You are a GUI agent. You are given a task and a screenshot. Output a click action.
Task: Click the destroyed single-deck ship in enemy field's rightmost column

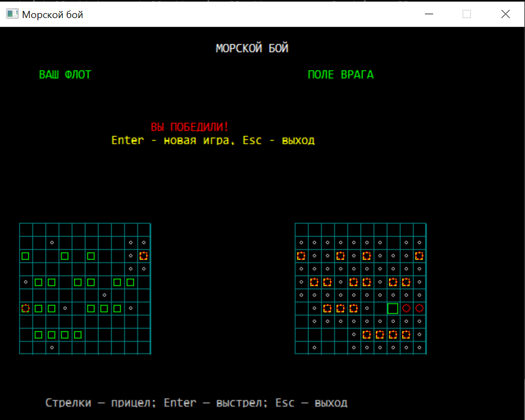[419, 256]
